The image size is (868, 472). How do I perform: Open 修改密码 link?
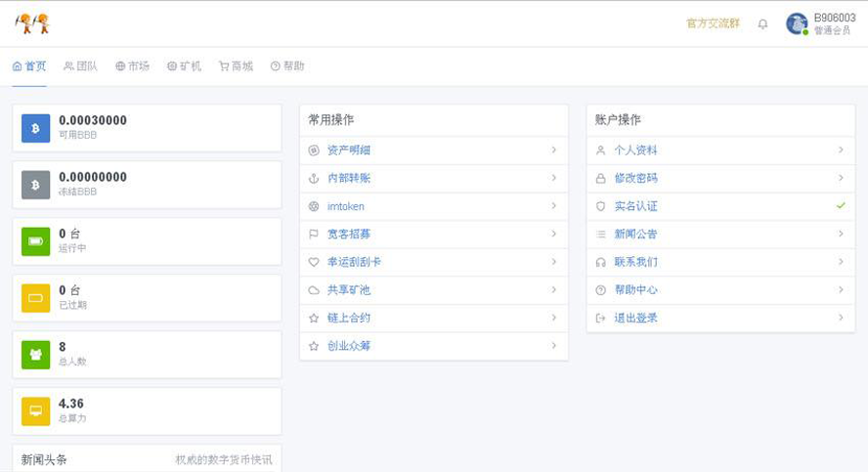[635, 178]
